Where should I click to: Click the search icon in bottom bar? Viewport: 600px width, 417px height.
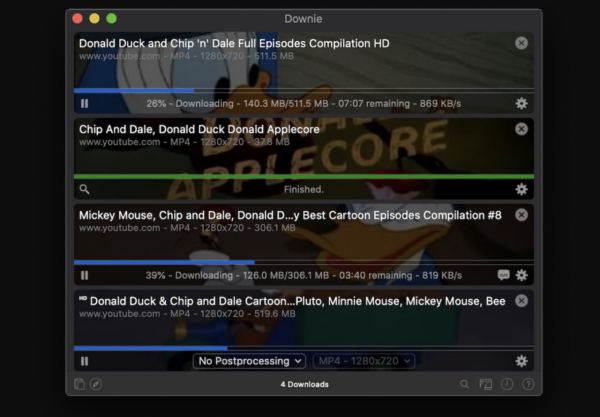click(464, 384)
